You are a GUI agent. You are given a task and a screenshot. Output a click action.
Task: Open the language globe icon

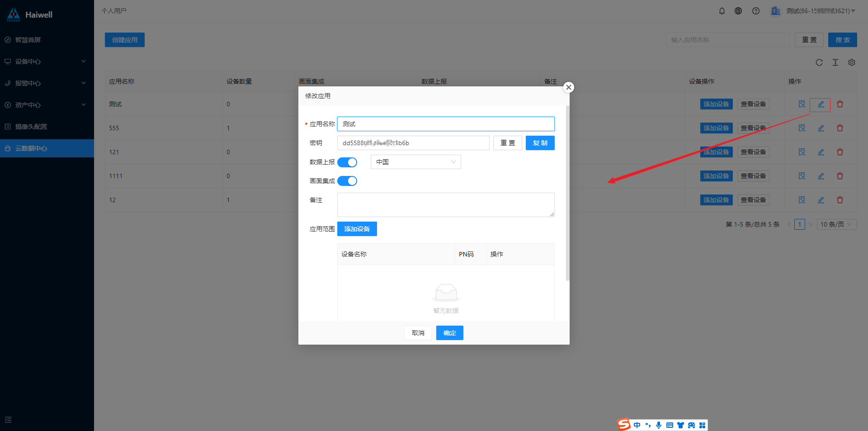click(738, 11)
